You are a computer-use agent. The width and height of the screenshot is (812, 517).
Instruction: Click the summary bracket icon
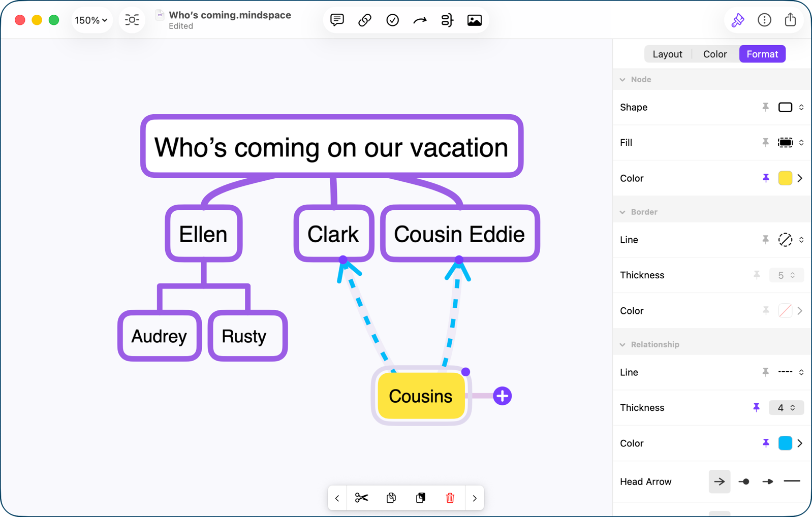pos(447,20)
